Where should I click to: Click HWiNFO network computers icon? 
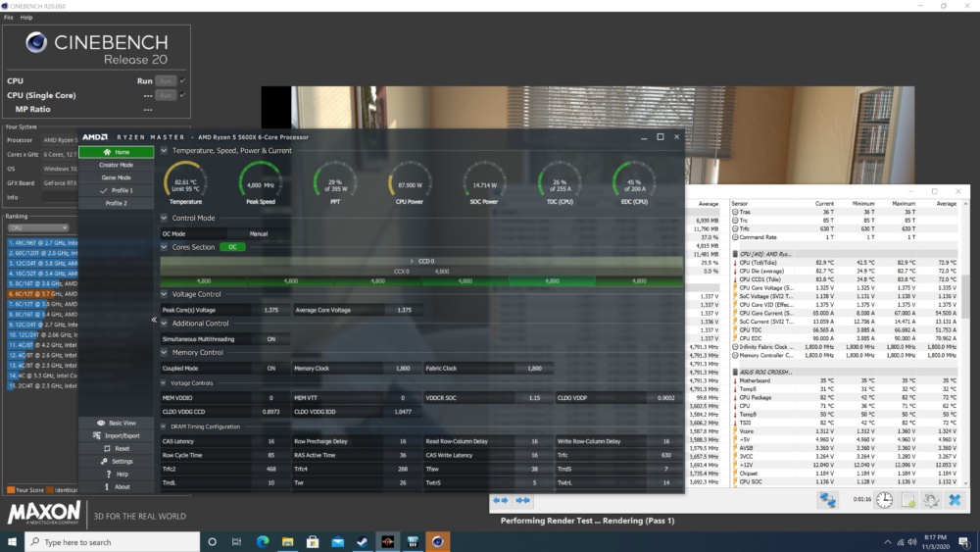coord(827,499)
